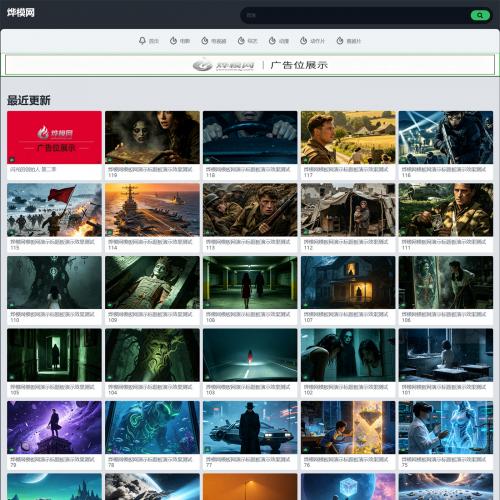The height and width of the screenshot is (500, 500).
Task: Open the underwater creature poster, card 78
Action: [x=152, y=427]
